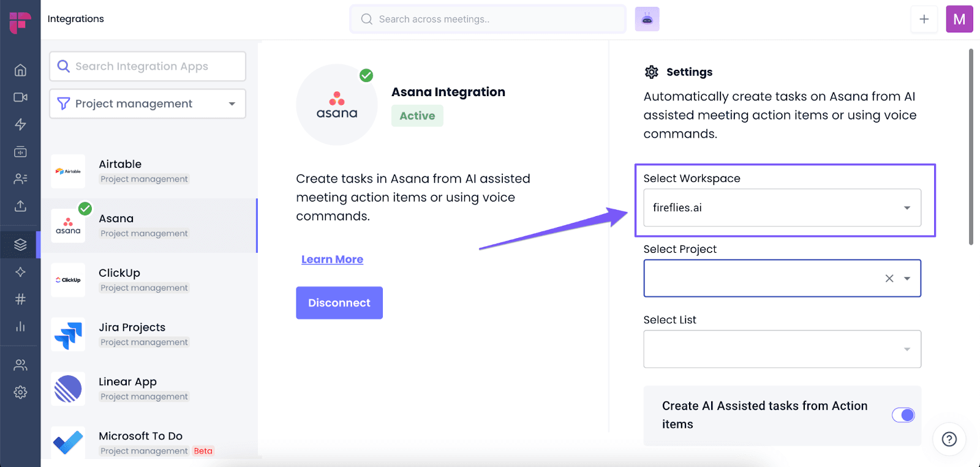Click the Settings gear icon in panel
980x467 pixels.
pyautogui.click(x=652, y=72)
